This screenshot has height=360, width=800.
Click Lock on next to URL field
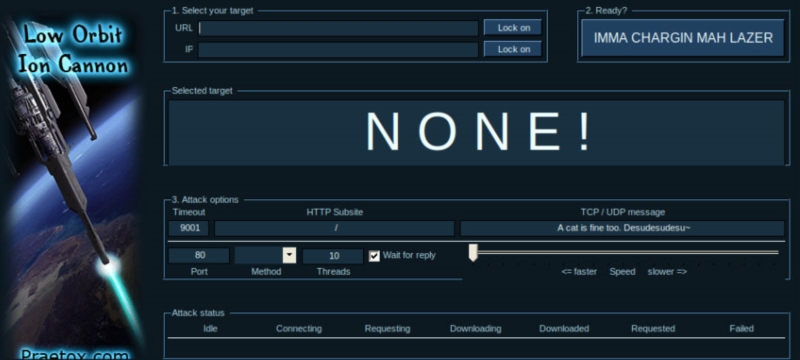point(513,28)
